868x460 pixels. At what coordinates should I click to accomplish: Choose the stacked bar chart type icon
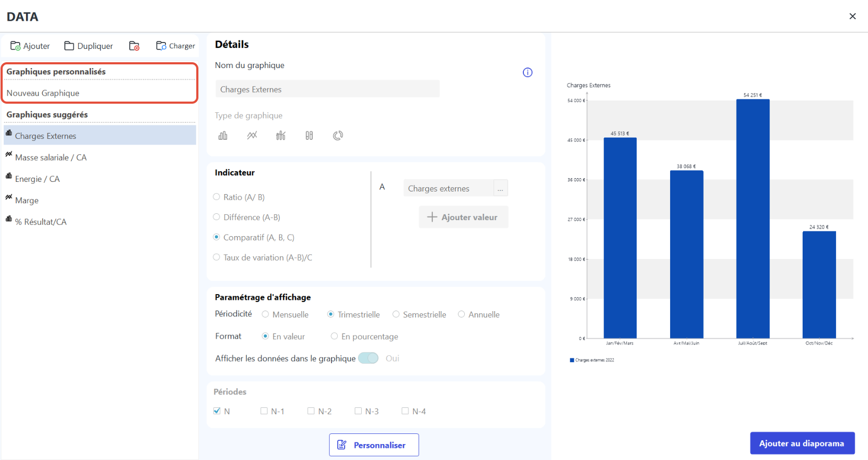coord(309,136)
